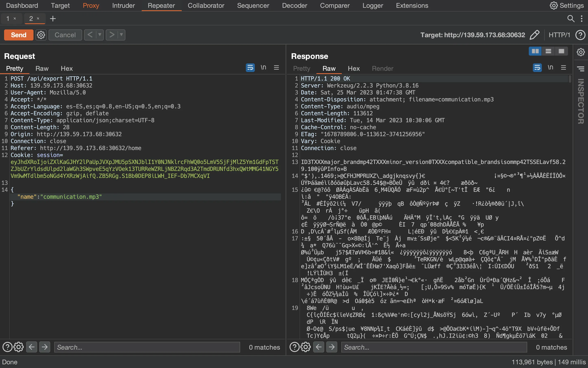588x368 pixels.
Task: Add a new Repeater tab
Action: tap(53, 18)
